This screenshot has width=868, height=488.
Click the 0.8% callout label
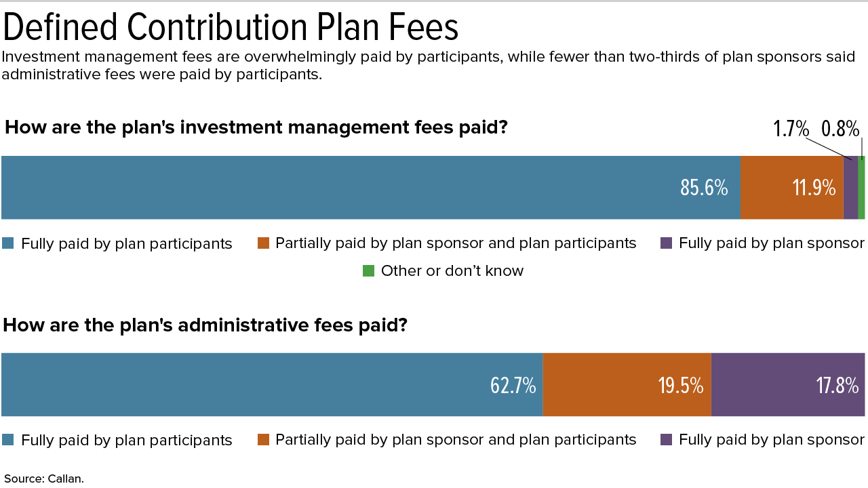pos(840,129)
